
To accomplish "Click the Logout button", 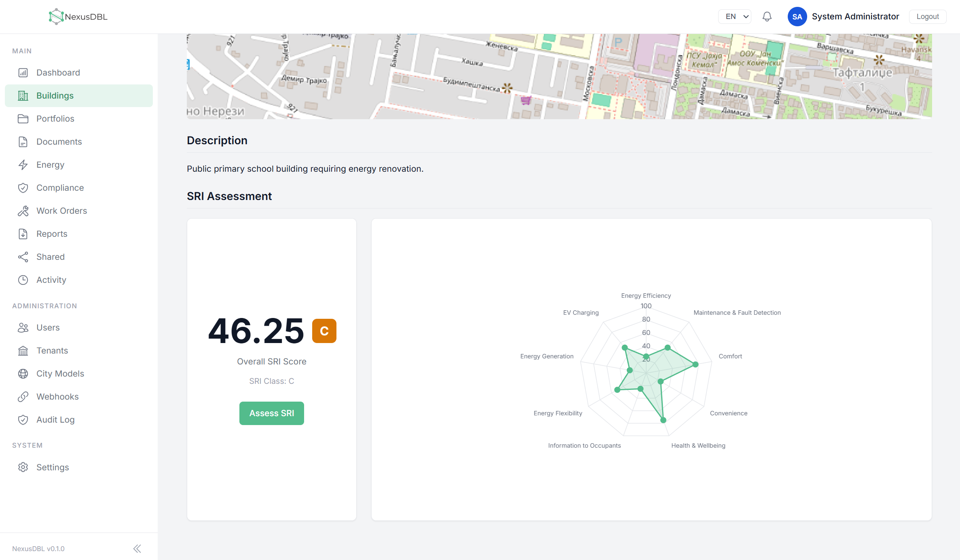I will [928, 17].
